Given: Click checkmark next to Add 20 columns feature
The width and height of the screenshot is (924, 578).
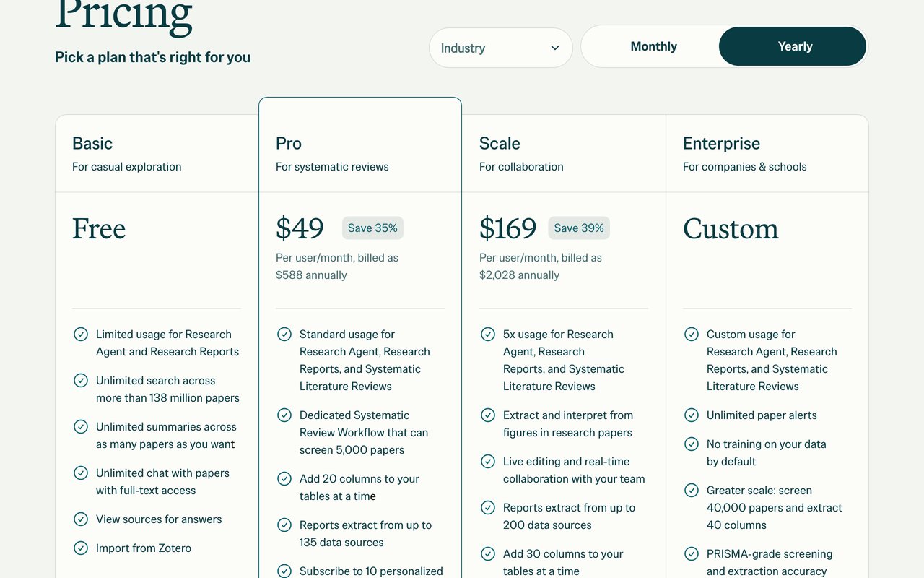Looking at the screenshot, I should point(284,478).
